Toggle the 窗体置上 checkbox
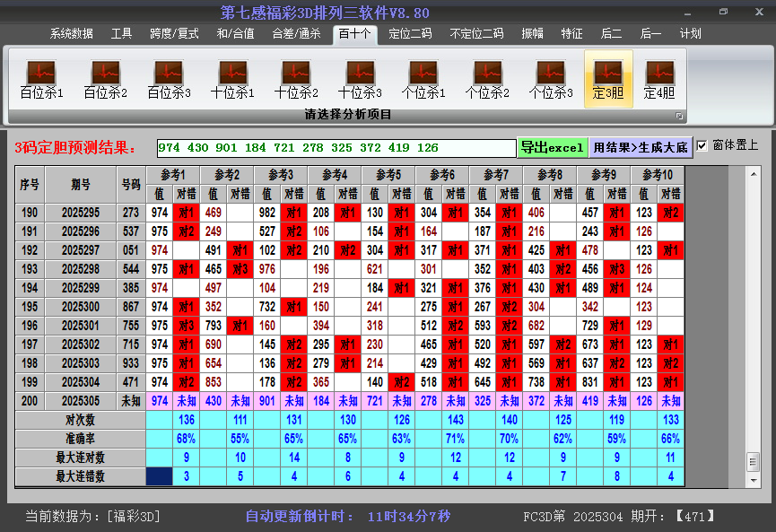 [702, 145]
